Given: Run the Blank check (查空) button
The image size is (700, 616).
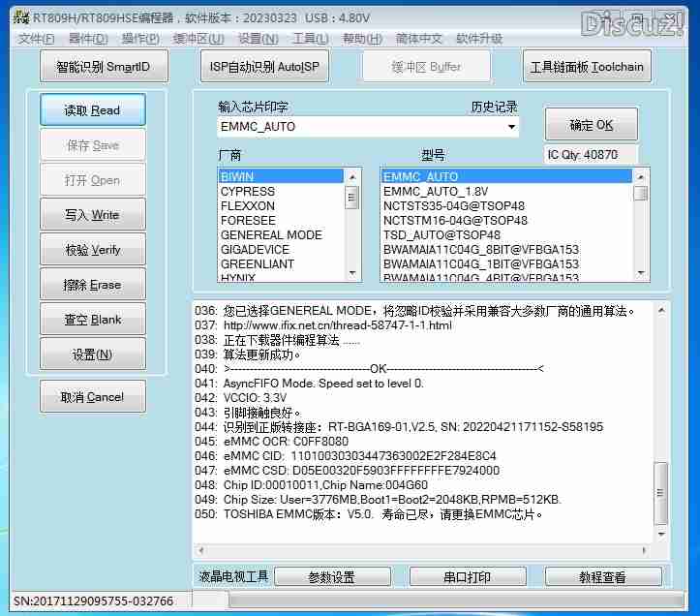Looking at the screenshot, I should [92, 320].
